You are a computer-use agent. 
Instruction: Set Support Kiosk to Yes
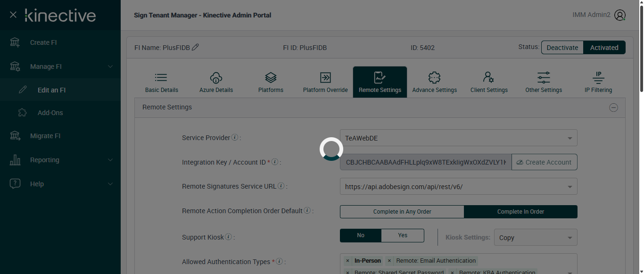pos(403,235)
